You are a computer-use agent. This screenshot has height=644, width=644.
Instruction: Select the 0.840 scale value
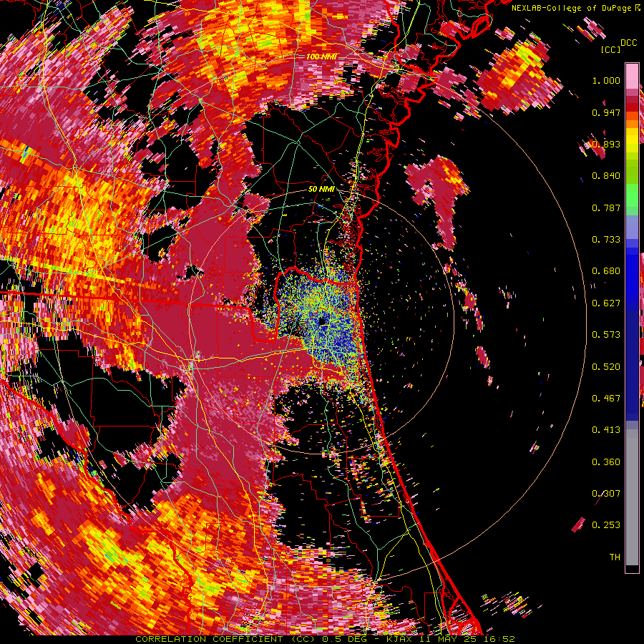tap(606, 176)
